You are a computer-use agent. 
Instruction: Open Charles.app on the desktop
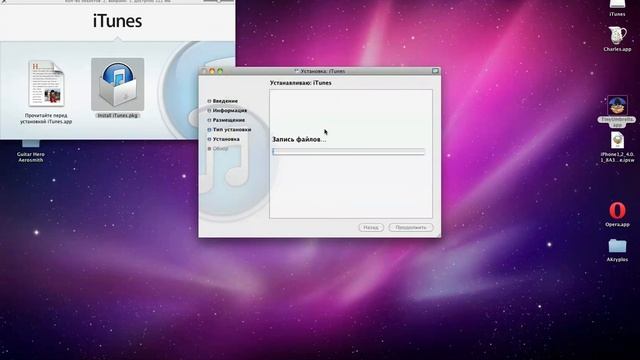pyautogui.click(x=617, y=36)
